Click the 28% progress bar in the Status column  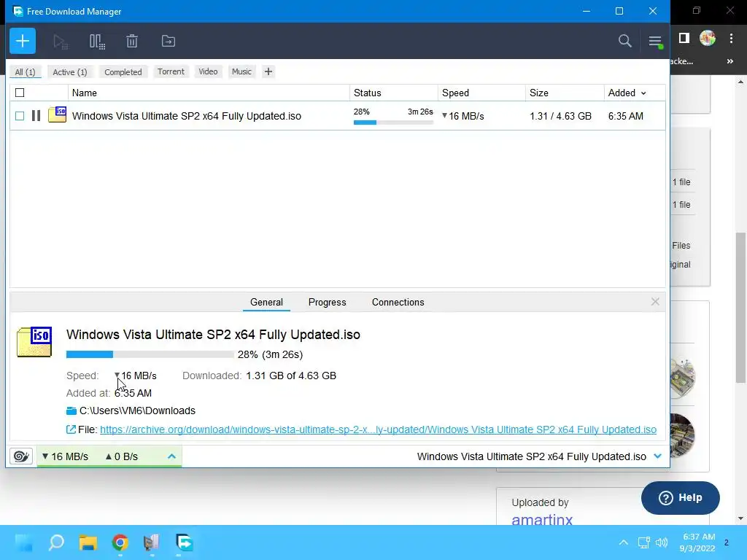coord(393,122)
